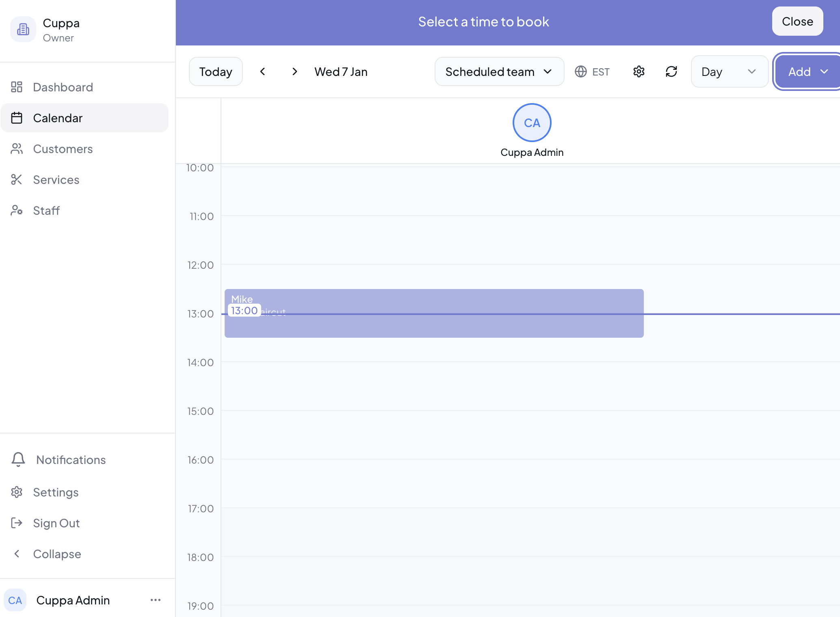Viewport: 840px width, 617px height.
Task: Click the Today button
Action: (216, 71)
